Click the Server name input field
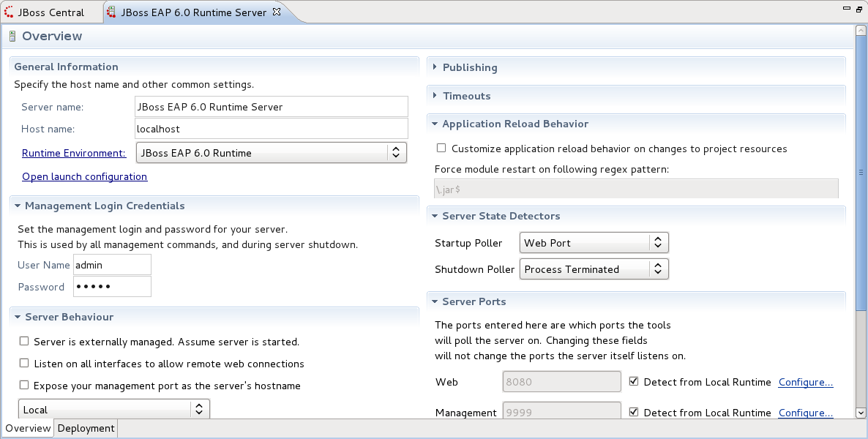 272,106
